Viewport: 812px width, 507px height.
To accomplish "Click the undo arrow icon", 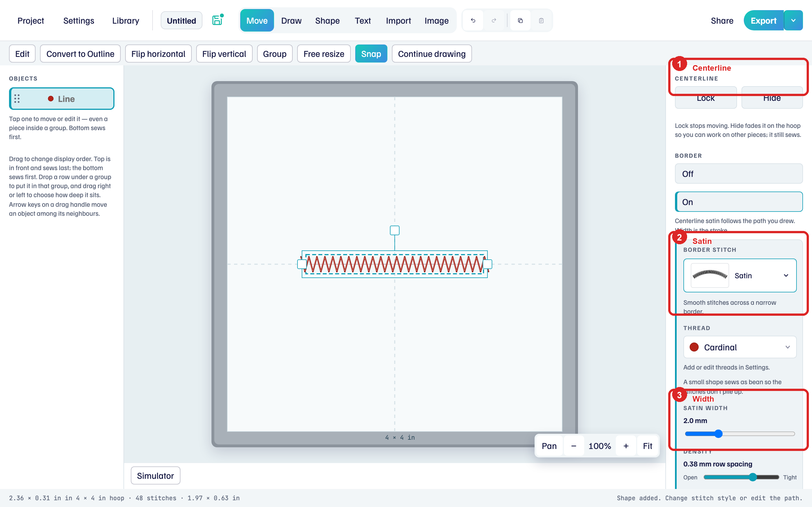I will pos(473,21).
